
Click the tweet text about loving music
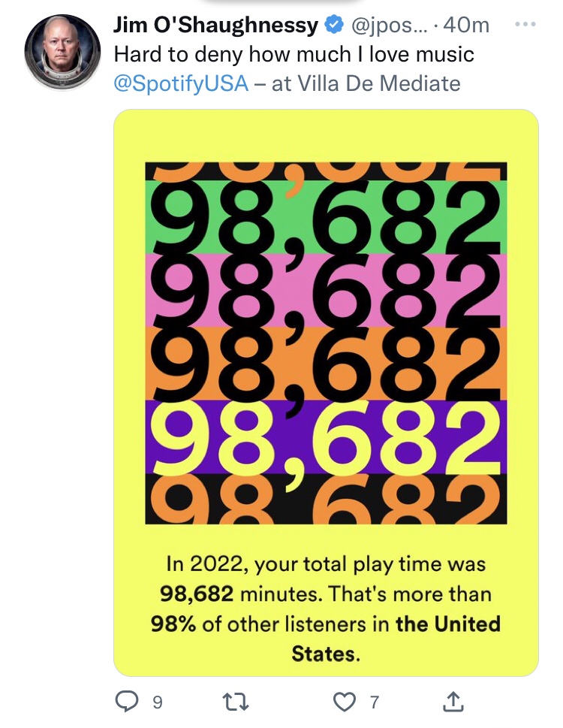coord(294,54)
